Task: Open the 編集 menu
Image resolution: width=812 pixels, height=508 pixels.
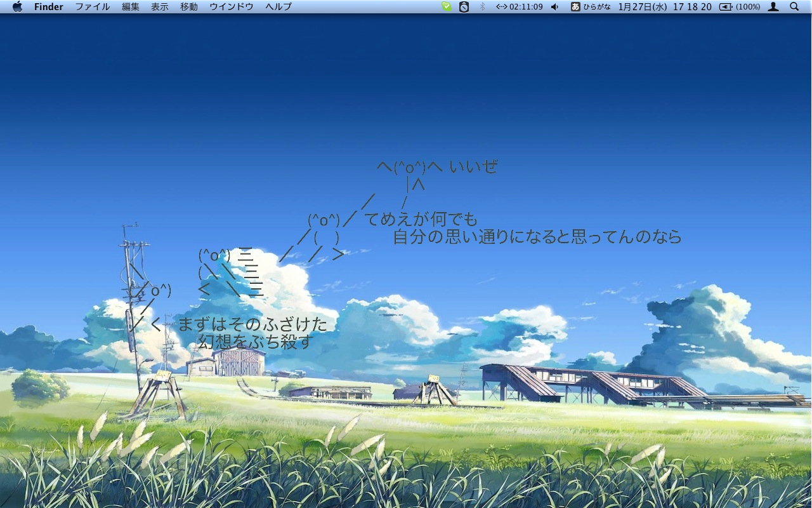Action: 131,7
